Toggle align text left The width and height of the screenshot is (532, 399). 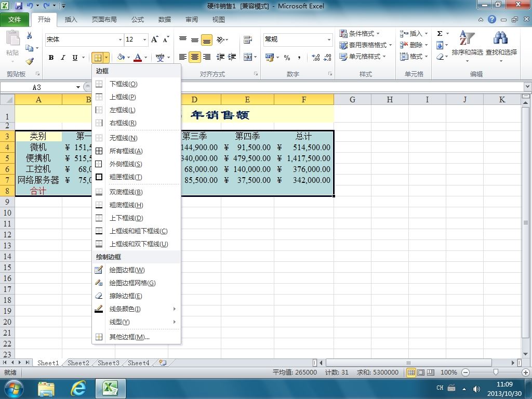182,57
